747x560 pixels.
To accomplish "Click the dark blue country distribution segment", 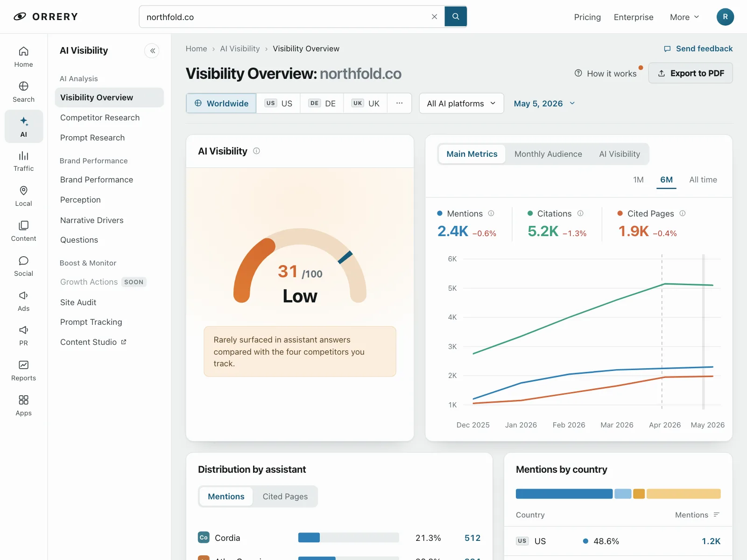I will (564, 494).
